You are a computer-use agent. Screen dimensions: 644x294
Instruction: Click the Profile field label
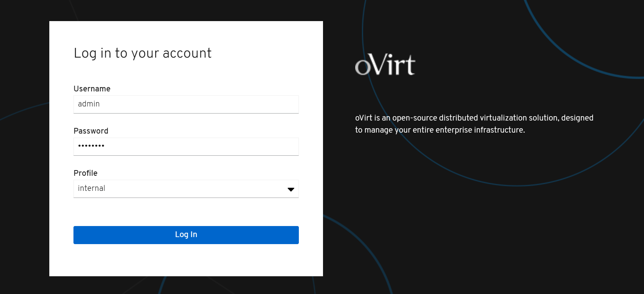point(86,173)
